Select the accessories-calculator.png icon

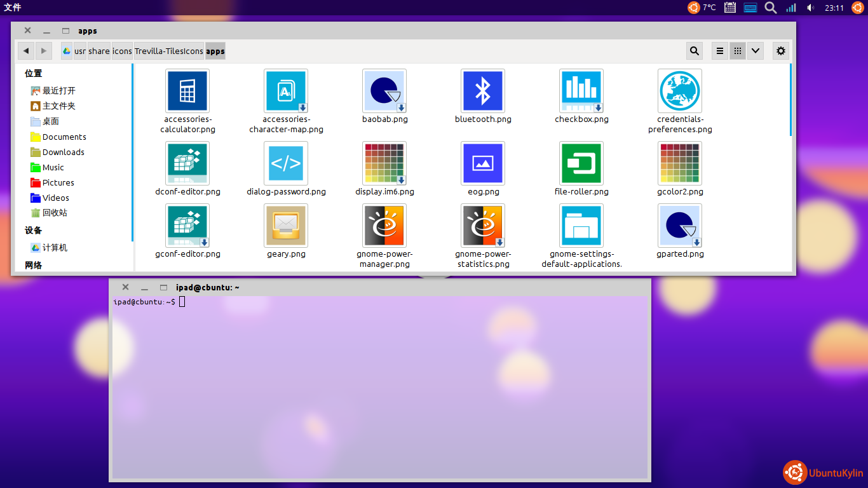point(187,91)
